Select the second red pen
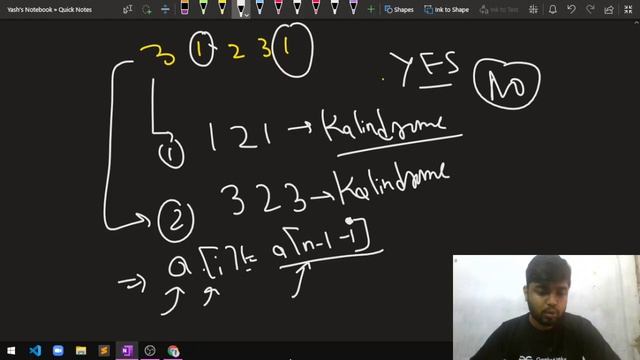Image resolution: width=640 pixels, height=360 pixels. coord(316,8)
